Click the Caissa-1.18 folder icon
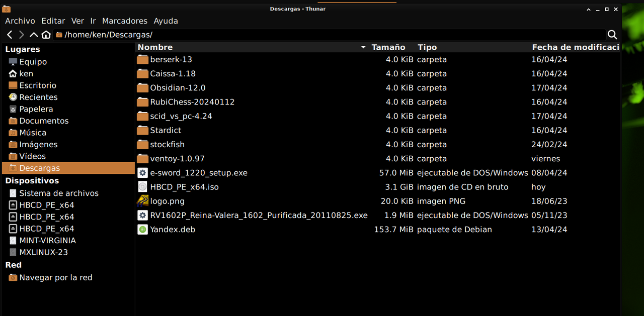The height and width of the screenshot is (316, 644). (x=143, y=73)
